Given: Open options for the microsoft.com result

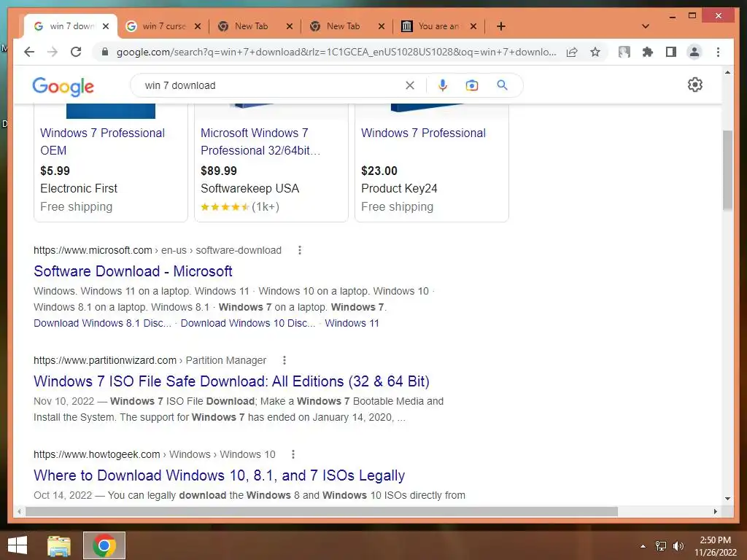Looking at the screenshot, I should click(x=300, y=250).
